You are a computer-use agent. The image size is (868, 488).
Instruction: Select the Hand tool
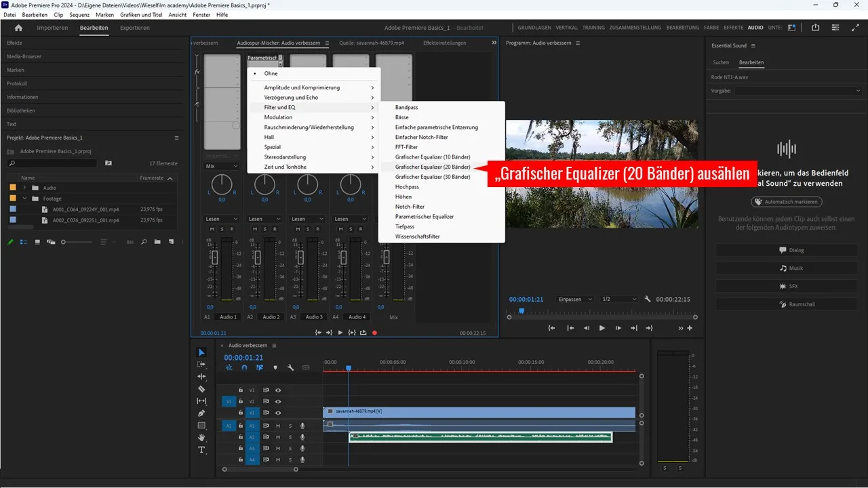pos(201,438)
